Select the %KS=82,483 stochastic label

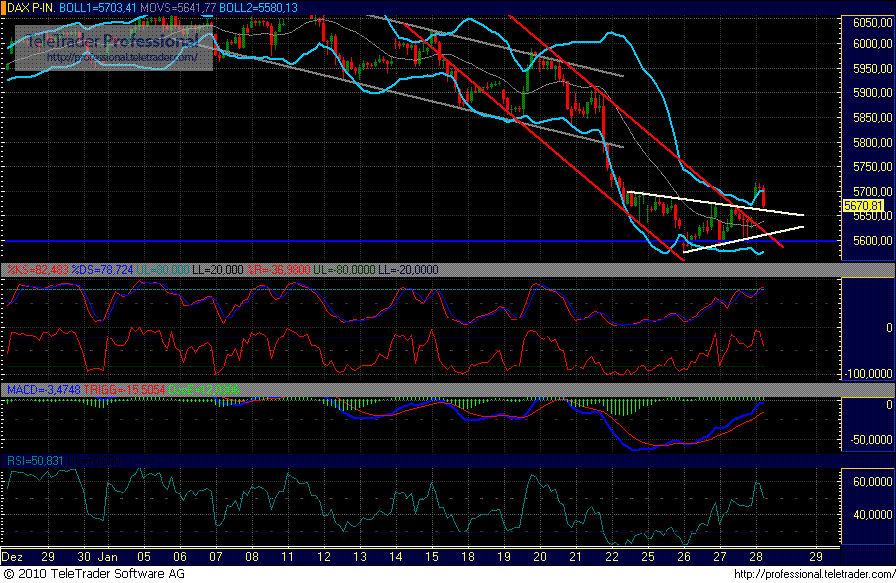coord(38,270)
